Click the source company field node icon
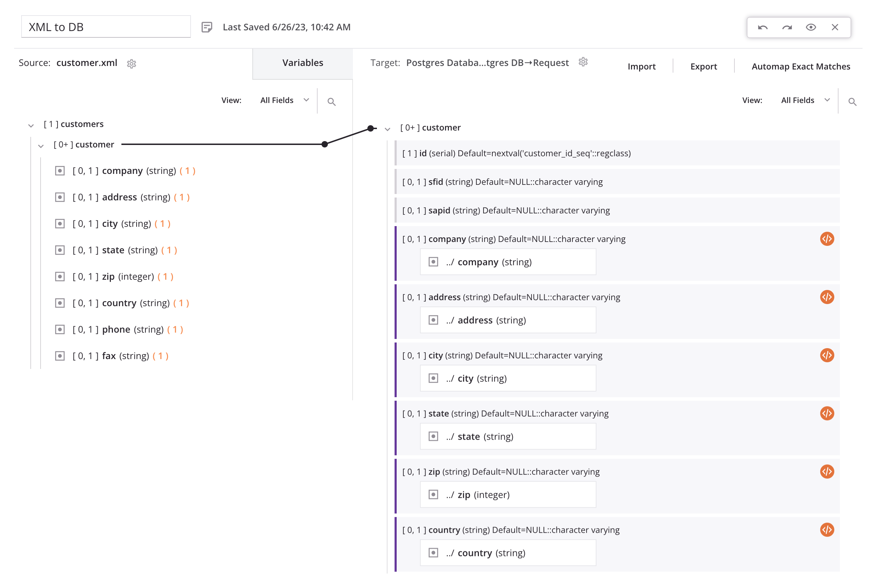Viewport: 877px width, 588px height. (60, 171)
